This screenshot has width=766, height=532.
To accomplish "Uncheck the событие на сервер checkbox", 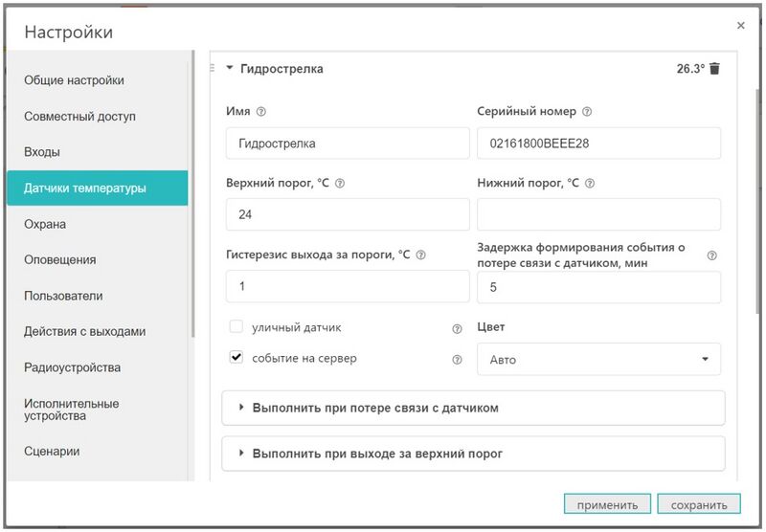I will [x=237, y=358].
